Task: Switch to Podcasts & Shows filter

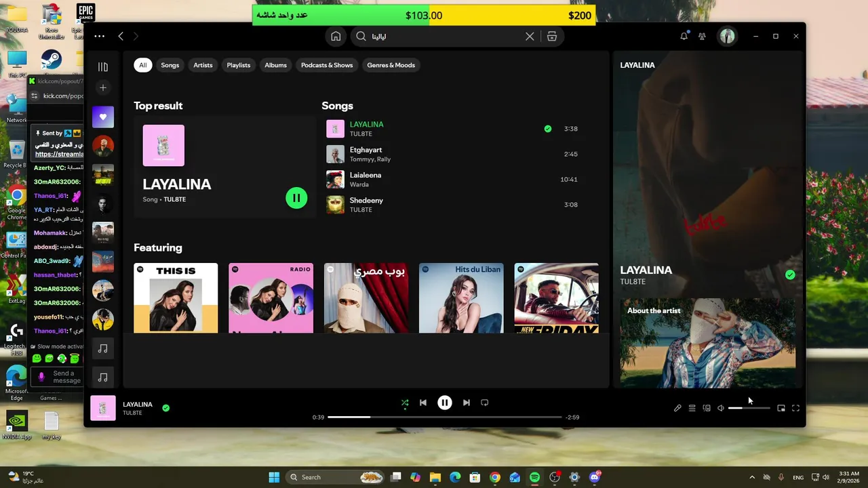Action: point(327,65)
